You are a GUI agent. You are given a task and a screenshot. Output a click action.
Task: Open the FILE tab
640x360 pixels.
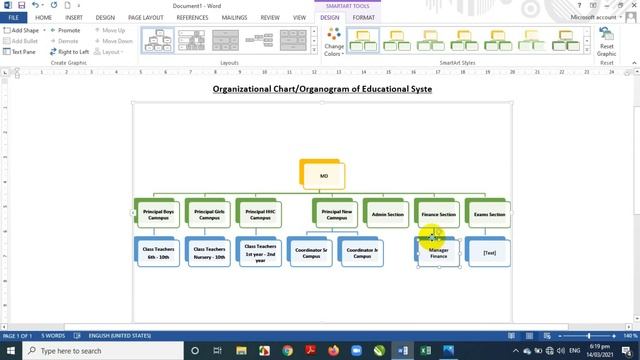tap(13, 18)
